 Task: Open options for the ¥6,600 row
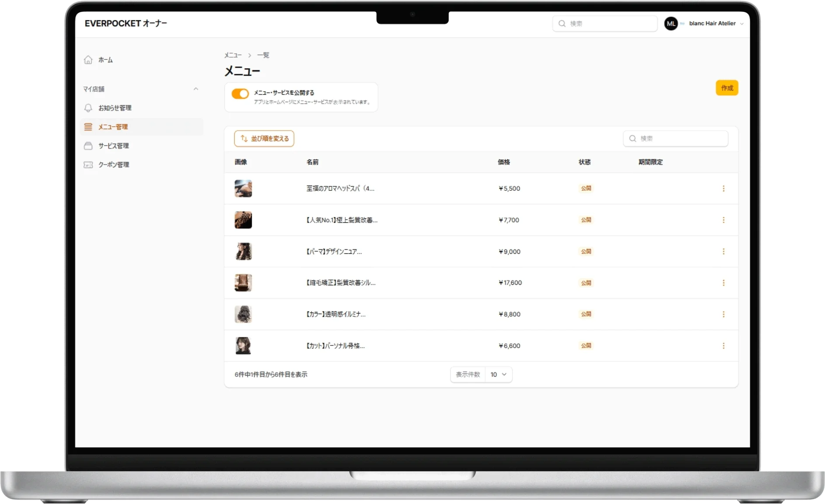tap(724, 346)
